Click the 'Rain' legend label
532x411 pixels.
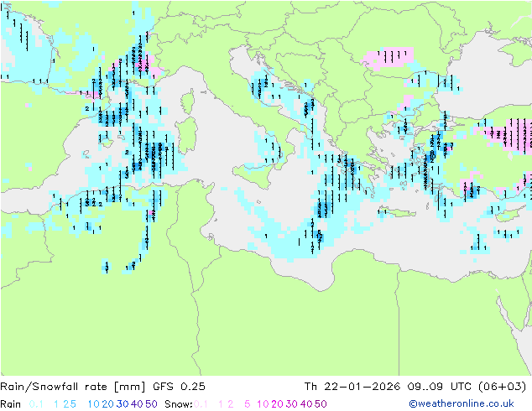pos(11,404)
